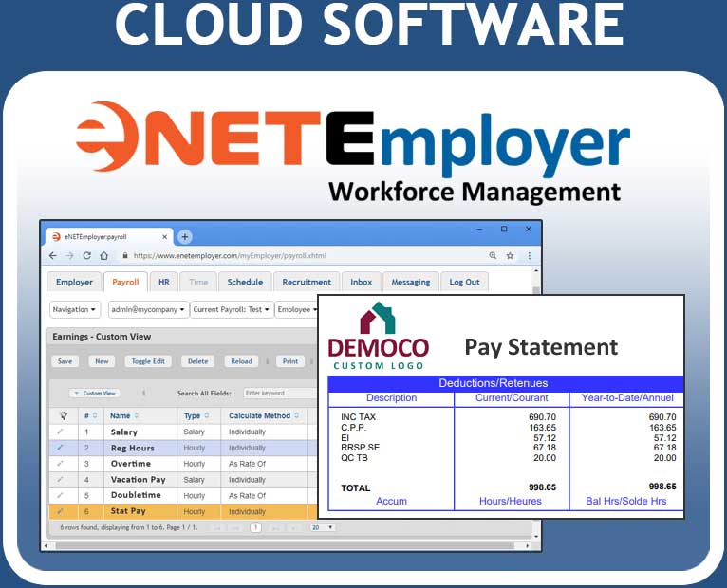The height and width of the screenshot is (588, 727).
Task: Select the Payroll tab
Action: point(125,282)
